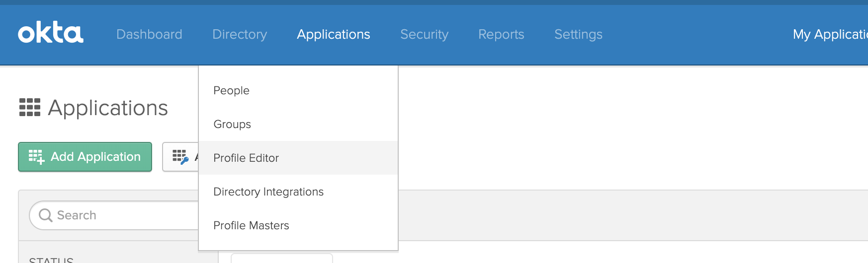Go to My Applications link
The width and height of the screenshot is (868, 263).
[830, 34]
